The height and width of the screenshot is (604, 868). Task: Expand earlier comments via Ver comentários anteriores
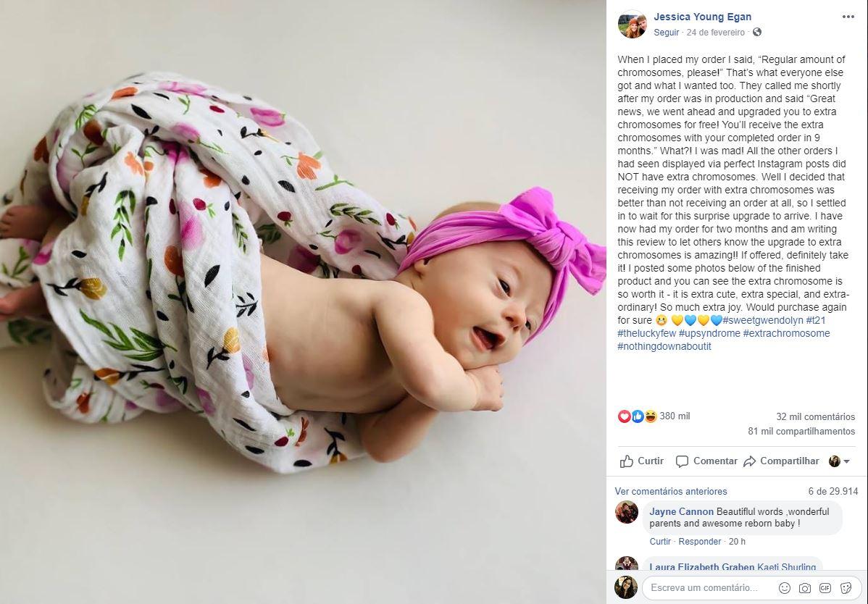click(x=670, y=491)
